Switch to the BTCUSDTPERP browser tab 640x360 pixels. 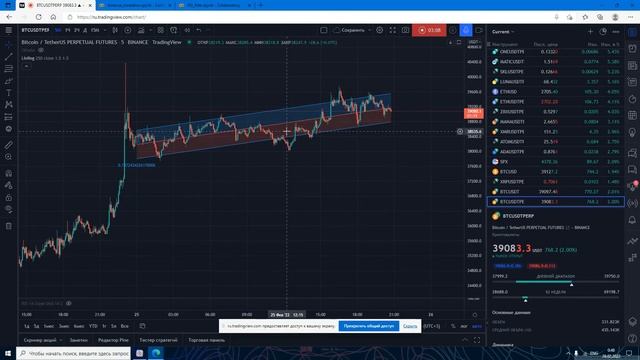coord(56,5)
